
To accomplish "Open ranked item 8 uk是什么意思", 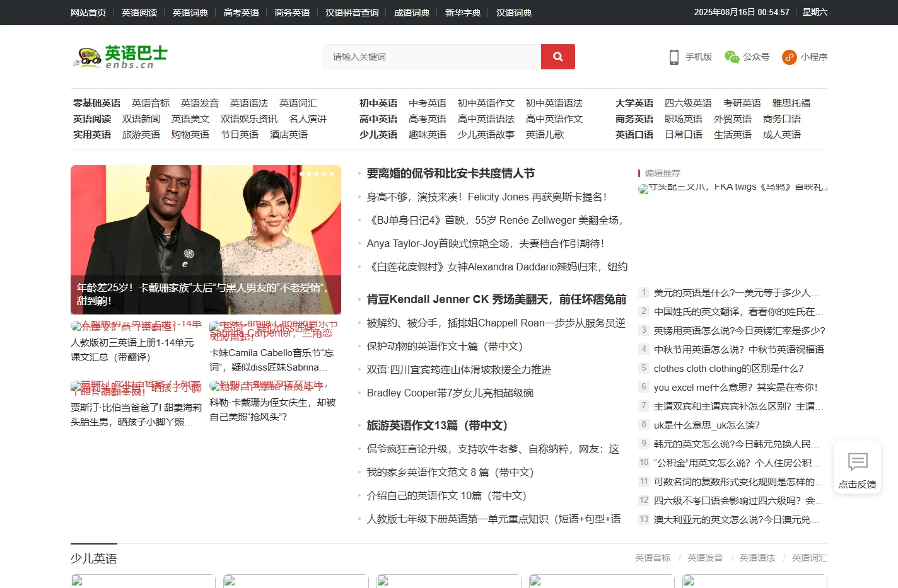I will (x=707, y=425).
